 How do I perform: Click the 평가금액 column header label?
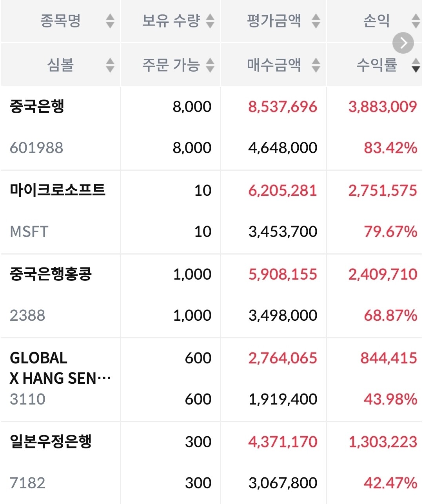274,21
